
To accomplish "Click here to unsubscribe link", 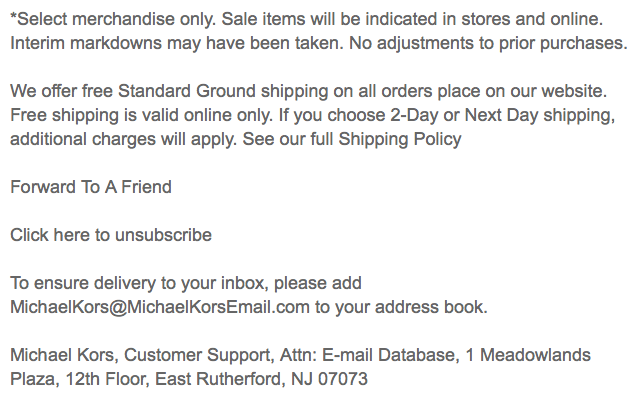I will (111, 235).
